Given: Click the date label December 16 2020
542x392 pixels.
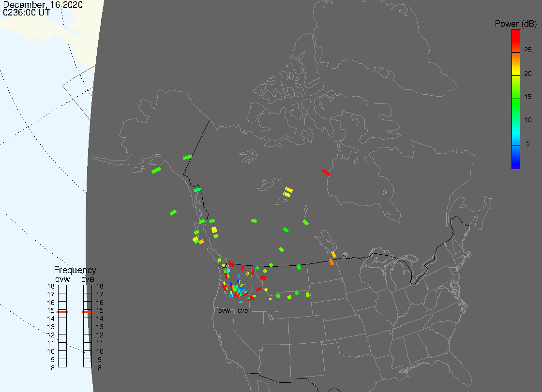Looking at the screenshot, I should tap(43, 4).
